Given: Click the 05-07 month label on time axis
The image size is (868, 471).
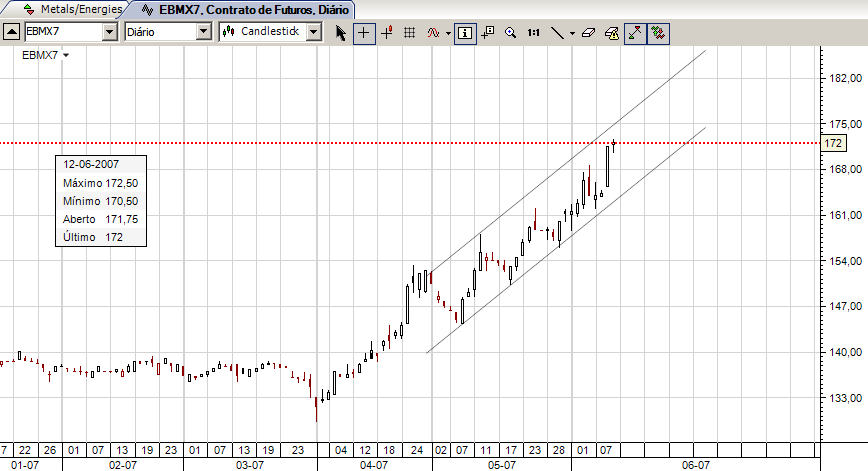Looking at the screenshot, I should (x=502, y=465).
